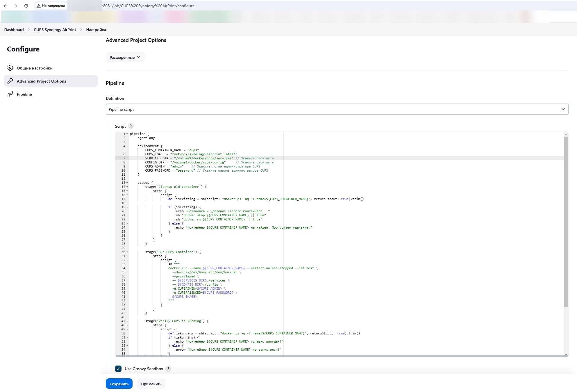This screenshot has height=392, width=577.
Task: Expand the Расширенные dropdown button
Action: [x=125, y=57]
